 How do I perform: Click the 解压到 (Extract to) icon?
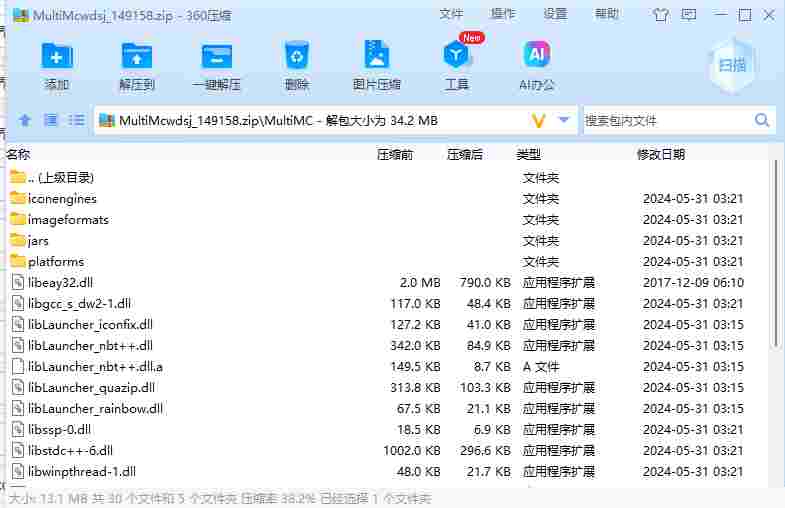137,56
